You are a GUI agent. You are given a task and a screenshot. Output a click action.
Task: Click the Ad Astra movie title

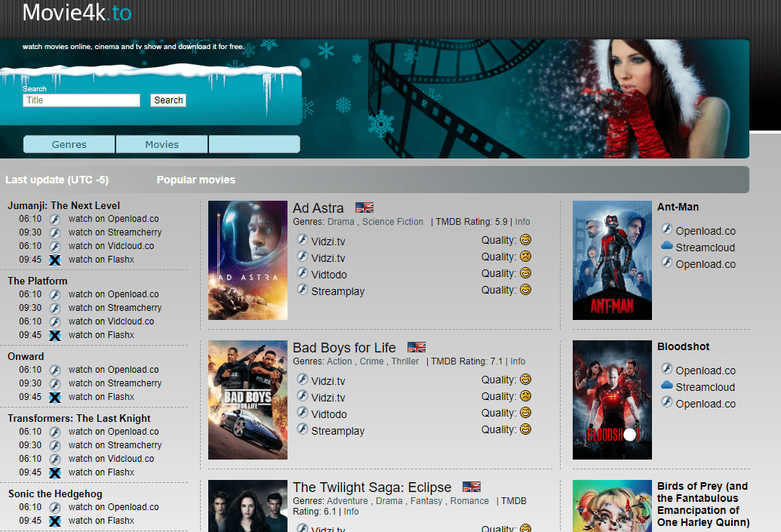tap(318, 208)
